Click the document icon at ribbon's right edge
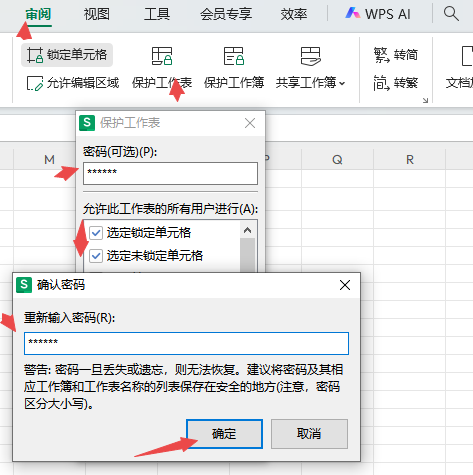This screenshot has height=475, width=473. point(467,56)
